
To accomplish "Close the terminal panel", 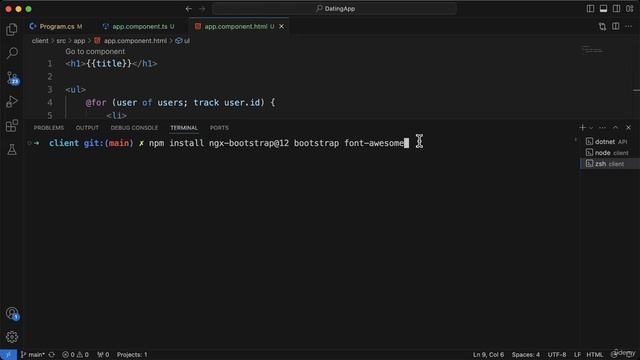I will [x=629, y=128].
